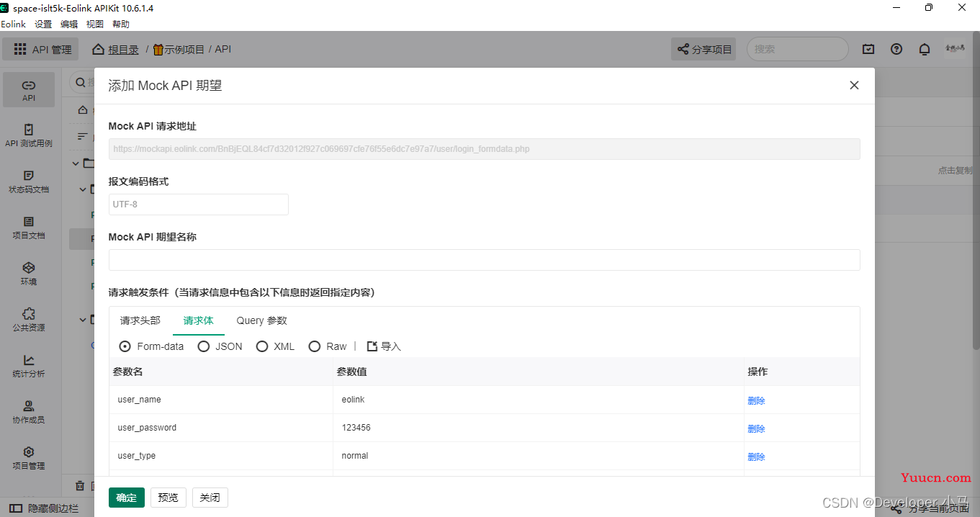Viewport: 980px width, 517px height.
Task: Select the JSON radio button
Action: (204, 346)
